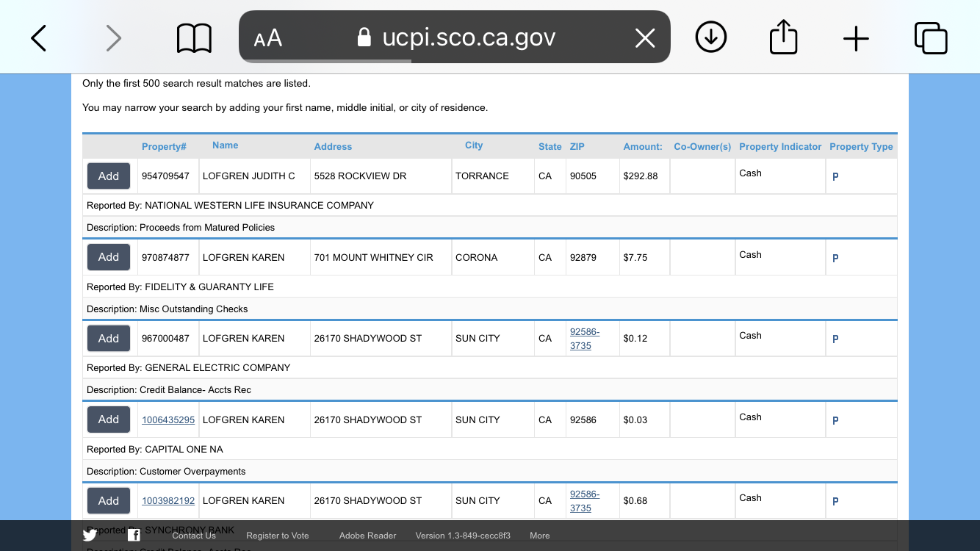Select the city TORRANCE
The height and width of the screenshot is (551, 980).
482,176
